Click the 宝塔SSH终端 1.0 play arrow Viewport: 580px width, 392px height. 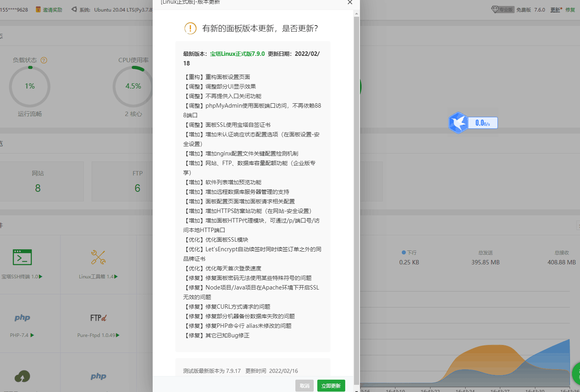(41, 276)
